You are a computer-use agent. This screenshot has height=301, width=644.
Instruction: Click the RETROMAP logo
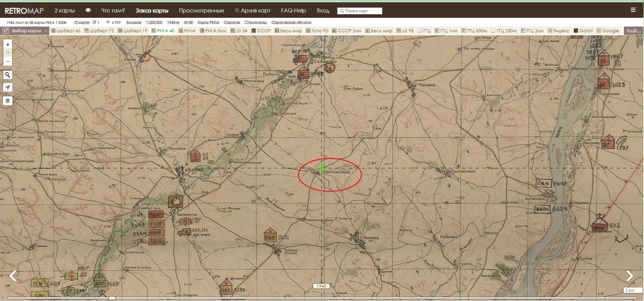pyautogui.click(x=24, y=11)
